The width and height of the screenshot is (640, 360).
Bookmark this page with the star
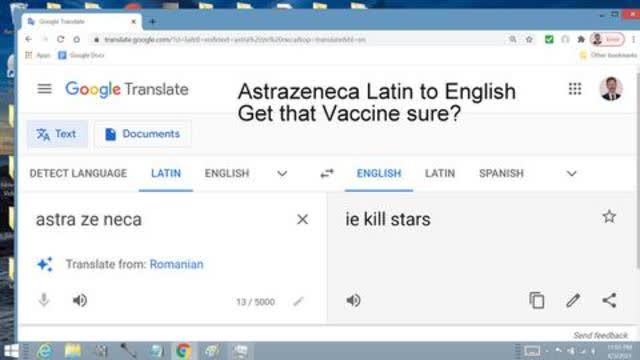(529, 39)
